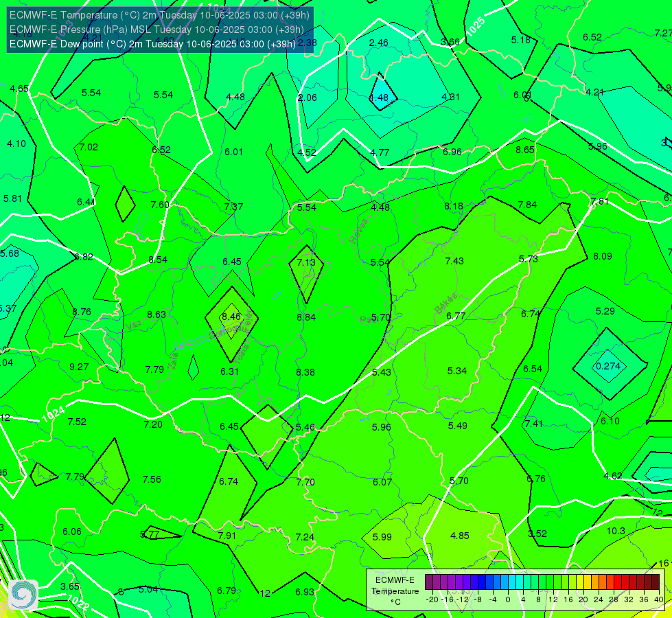Click the 9.27 dew point value
This screenshot has height=618, width=672.
pos(79,367)
